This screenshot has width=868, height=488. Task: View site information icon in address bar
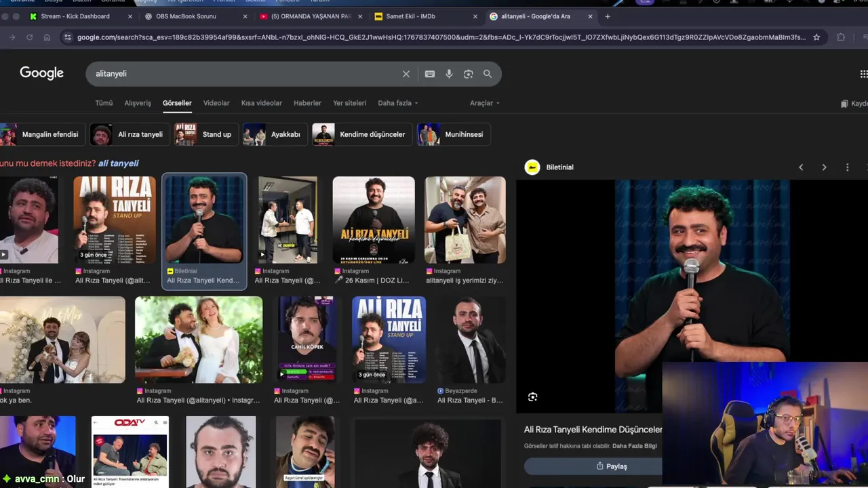coord(67,37)
